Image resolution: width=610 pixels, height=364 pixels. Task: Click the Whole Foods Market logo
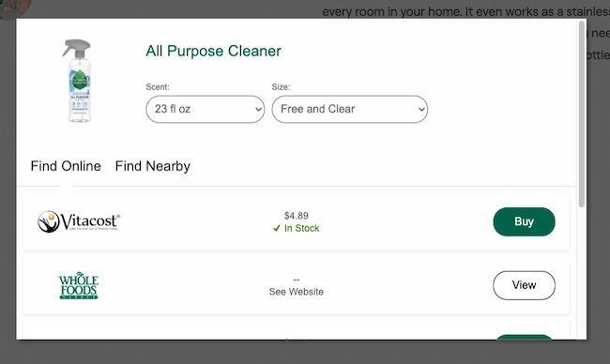pyautogui.click(x=79, y=285)
